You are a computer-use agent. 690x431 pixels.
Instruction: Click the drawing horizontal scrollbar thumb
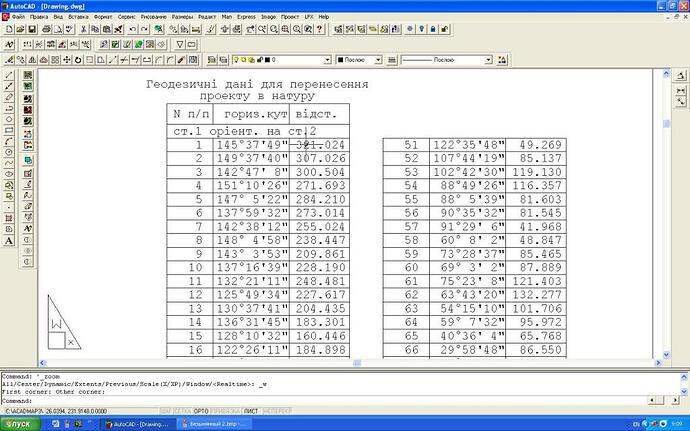(x=357, y=363)
